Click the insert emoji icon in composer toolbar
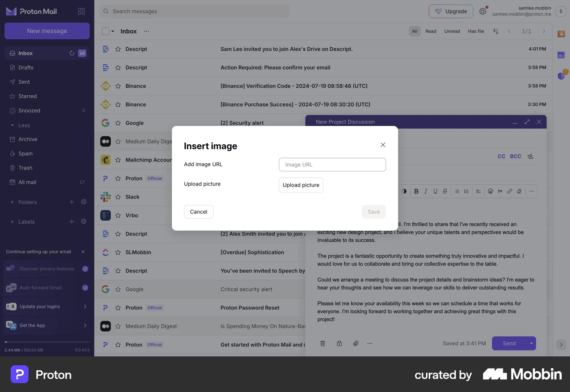Image resolution: width=570 pixels, height=392 pixels. [490, 191]
